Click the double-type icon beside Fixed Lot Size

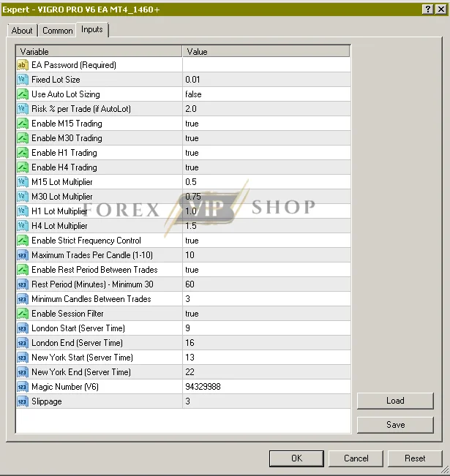(x=23, y=80)
